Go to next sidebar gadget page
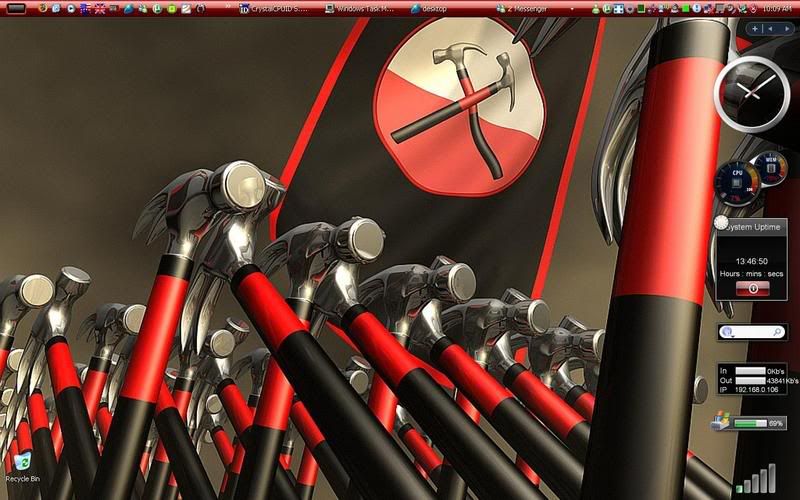The width and height of the screenshot is (800, 500). click(x=786, y=29)
